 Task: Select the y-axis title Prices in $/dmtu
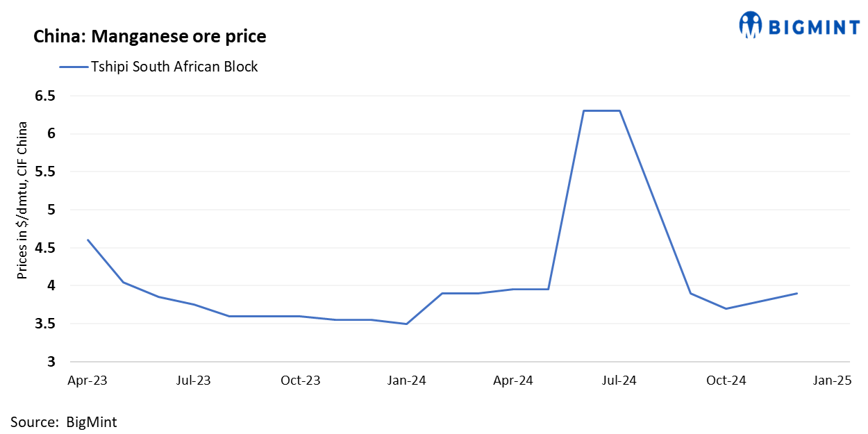[x=23, y=201]
